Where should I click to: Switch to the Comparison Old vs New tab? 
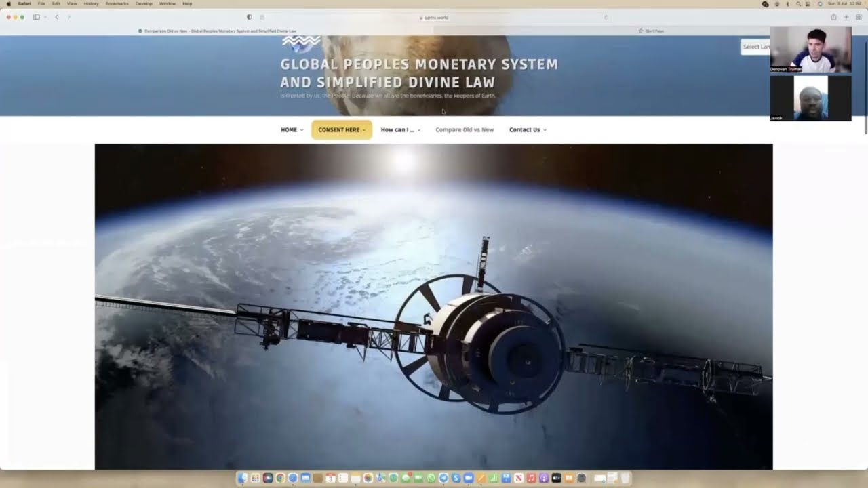[x=217, y=30]
